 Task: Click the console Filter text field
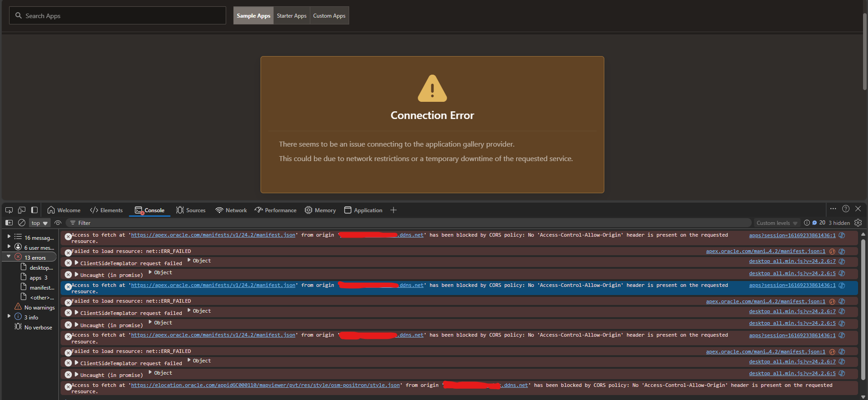[x=407, y=223]
